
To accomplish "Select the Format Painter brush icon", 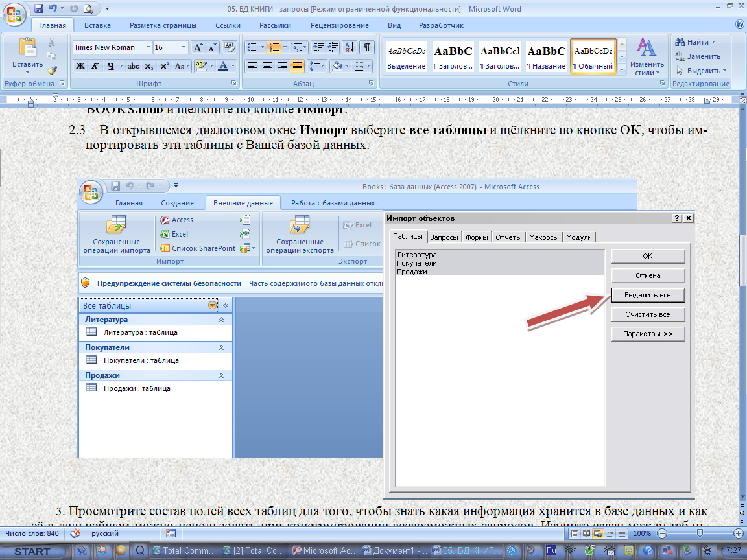I will pos(51,71).
